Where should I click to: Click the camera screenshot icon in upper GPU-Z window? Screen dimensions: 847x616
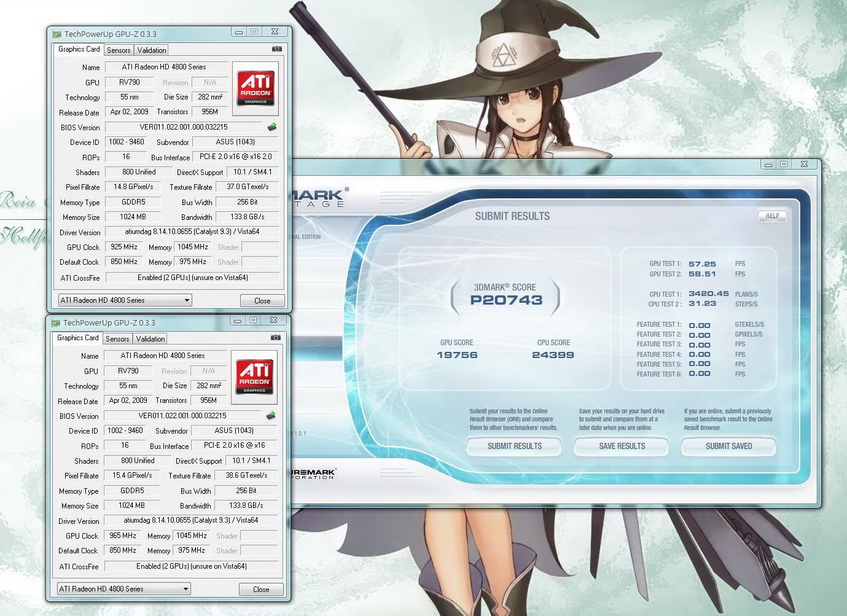(277, 49)
